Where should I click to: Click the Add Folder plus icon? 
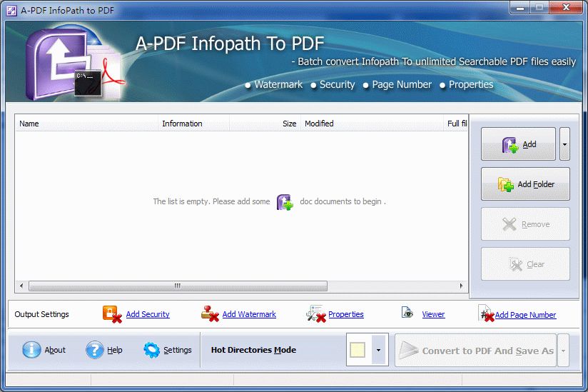(x=506, y=184)
